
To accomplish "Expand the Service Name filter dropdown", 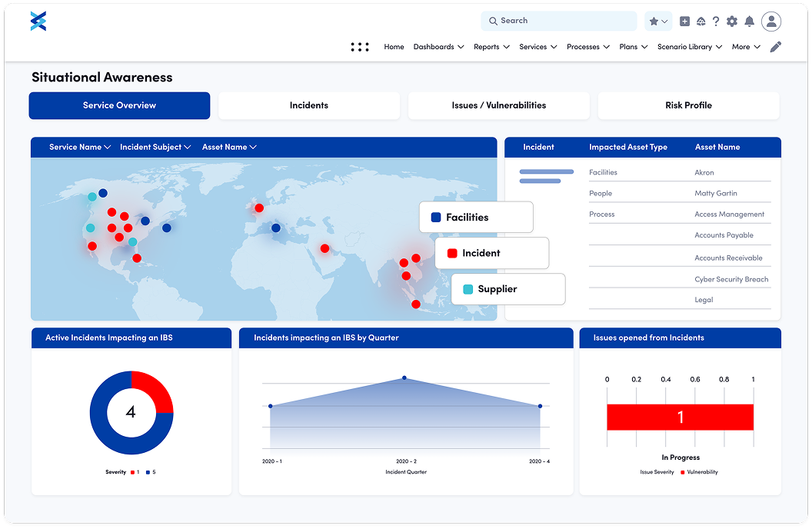I will [80, 147].
